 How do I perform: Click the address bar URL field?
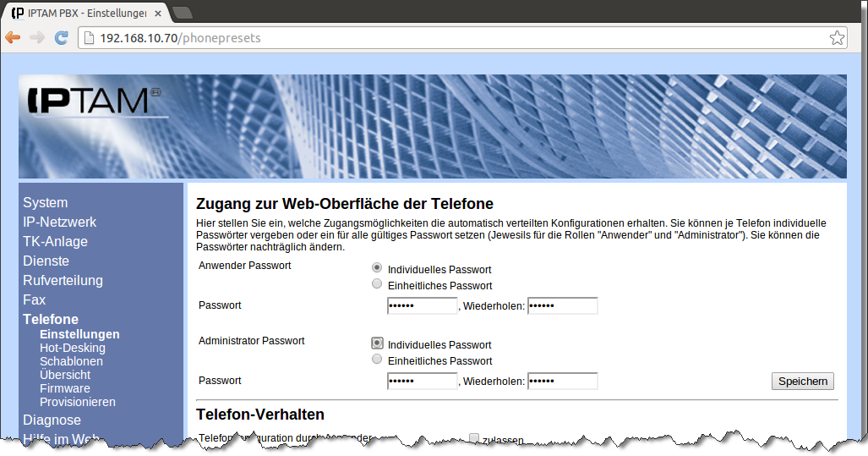(456, 38)
